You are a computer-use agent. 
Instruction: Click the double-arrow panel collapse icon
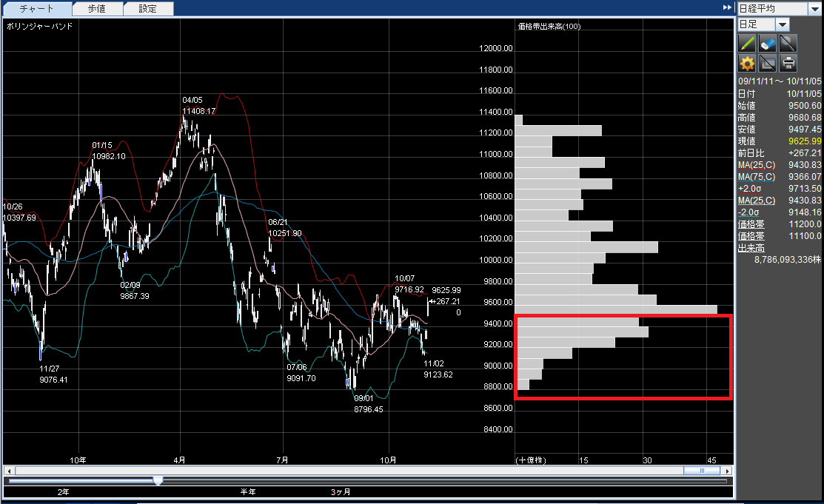point(727,7)
